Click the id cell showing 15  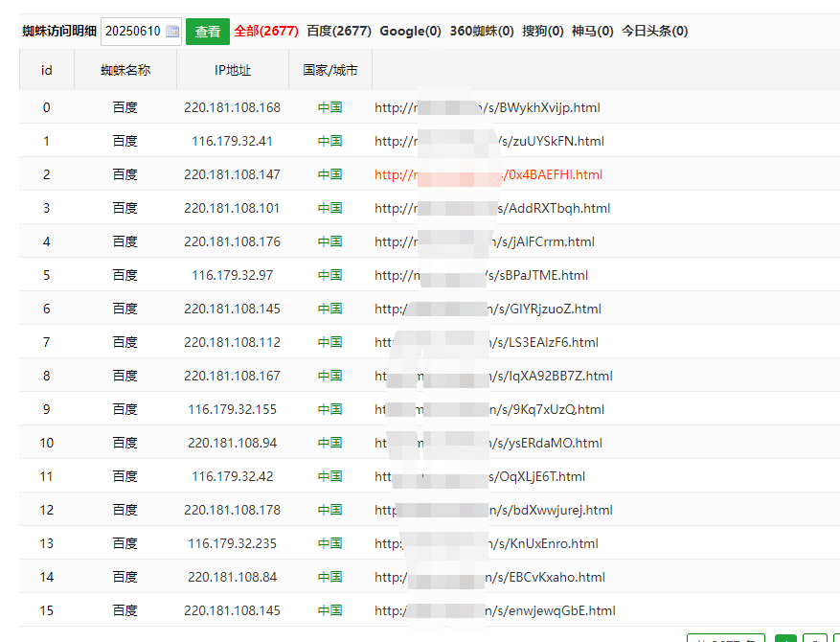(47, 611)
